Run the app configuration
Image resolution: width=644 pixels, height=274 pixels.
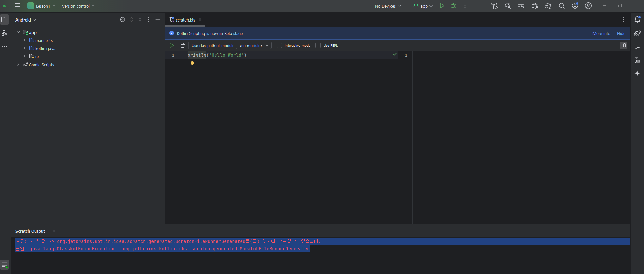[442, 6]
